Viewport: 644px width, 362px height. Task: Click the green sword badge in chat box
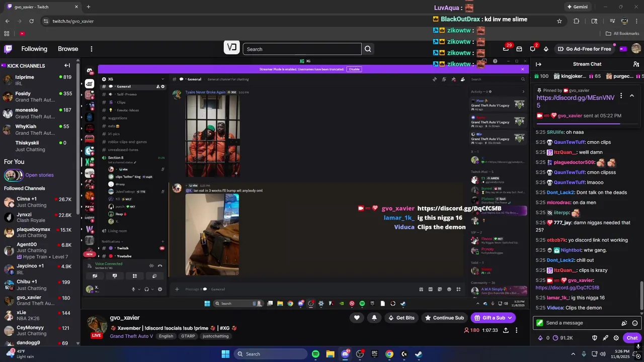540,323
